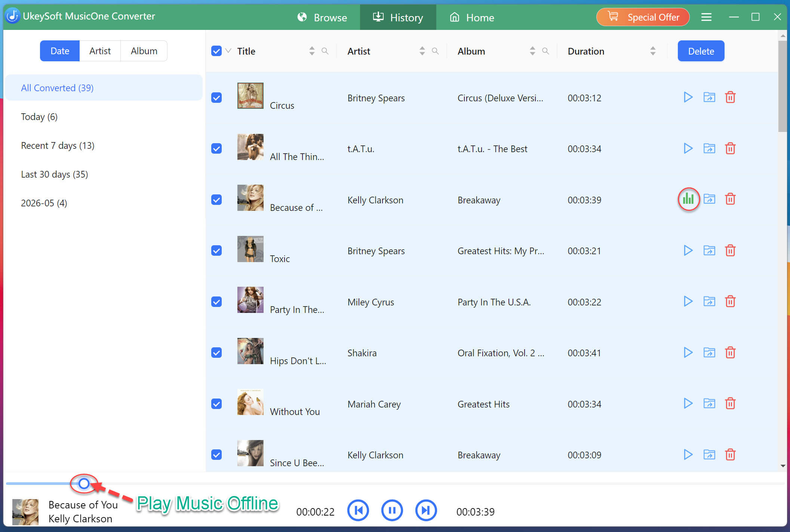Click the equalizer icon for Because of You
The width and height of the screenshot is (790, 532).
[x=688, y=199]
